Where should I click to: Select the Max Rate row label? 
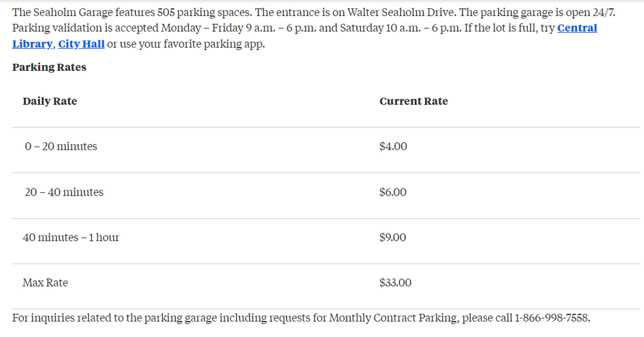click(x=45, y=283)
